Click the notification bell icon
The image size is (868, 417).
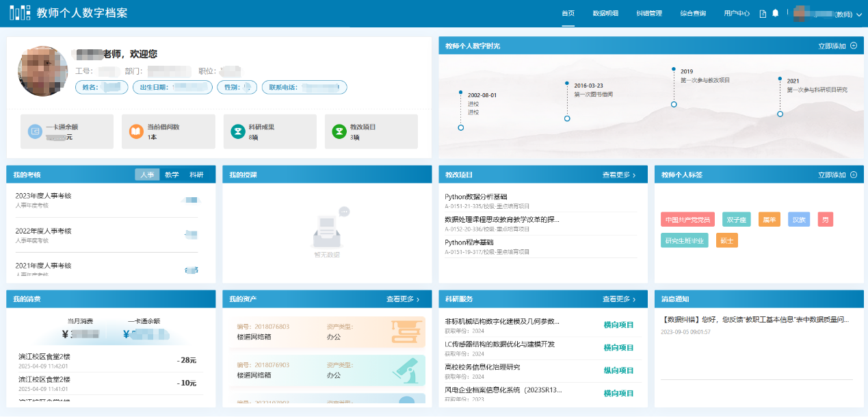(x=775, y=13)
